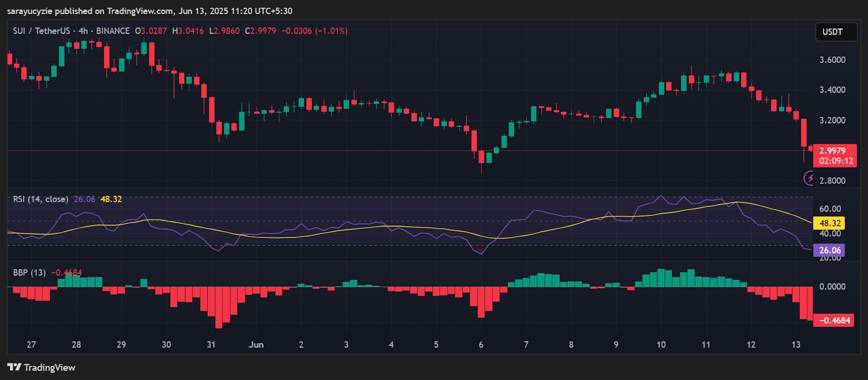Click the -1.01% change value in header
Viewport: 868px width, 380px height.
(x=332, y=31)
